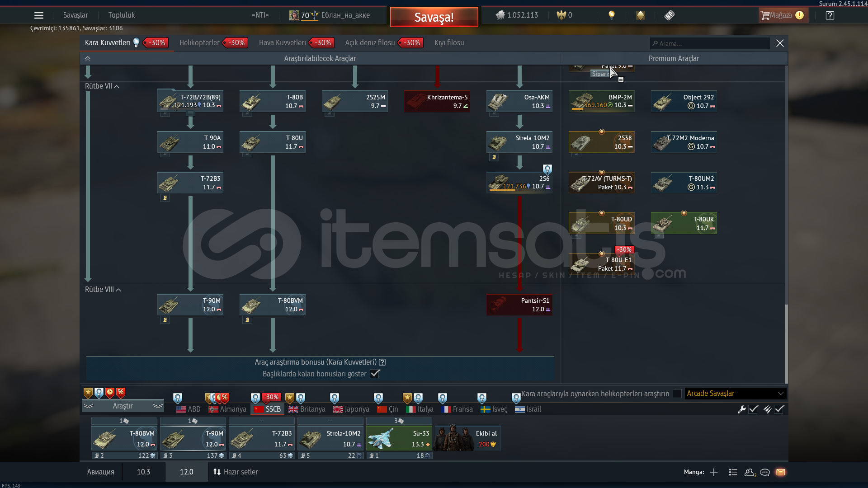This screenshot has height=488, width=868.
Task: Open the gold wager inventory icon
Action: coord(641,15)
